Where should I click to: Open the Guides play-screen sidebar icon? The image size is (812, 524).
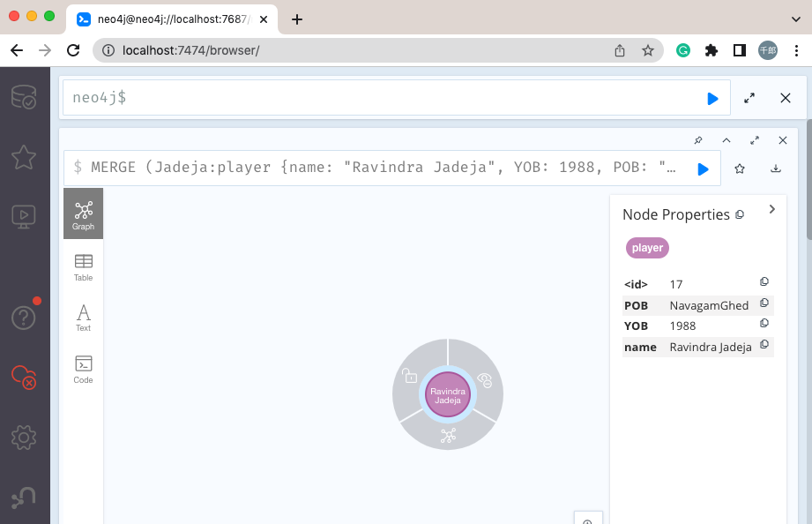pyautogui.click(x=24, y=217)
